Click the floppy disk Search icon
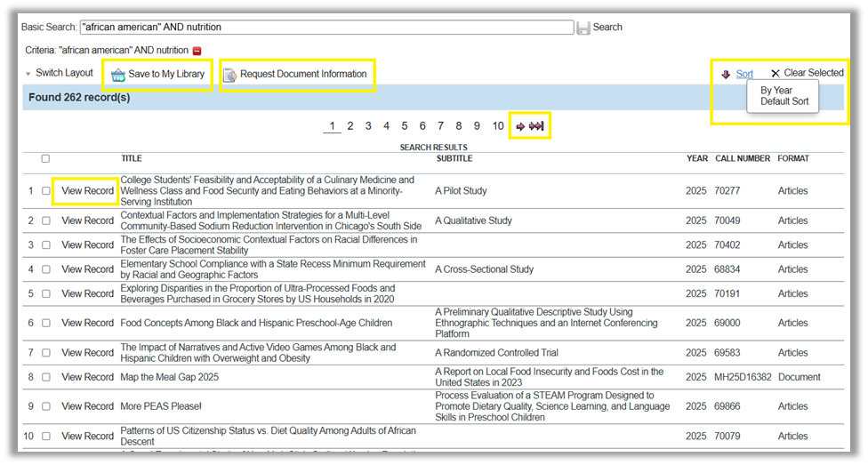The image size is (868, 465). point(583,28)
